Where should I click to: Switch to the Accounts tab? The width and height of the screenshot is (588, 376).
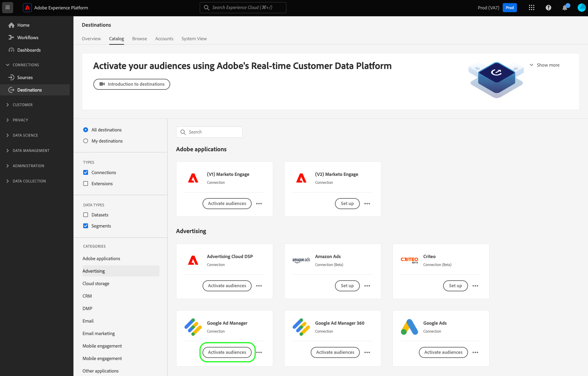pos(164,39)
